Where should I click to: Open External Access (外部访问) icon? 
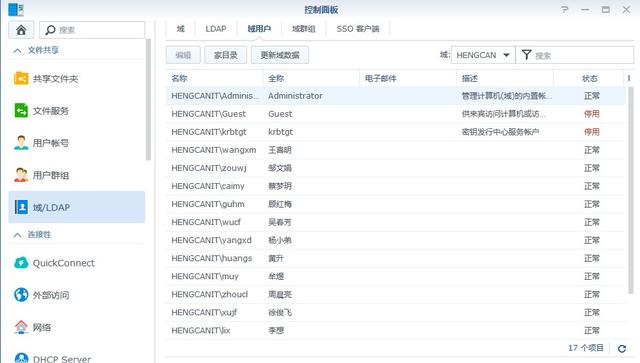click(x=21, y=294)
